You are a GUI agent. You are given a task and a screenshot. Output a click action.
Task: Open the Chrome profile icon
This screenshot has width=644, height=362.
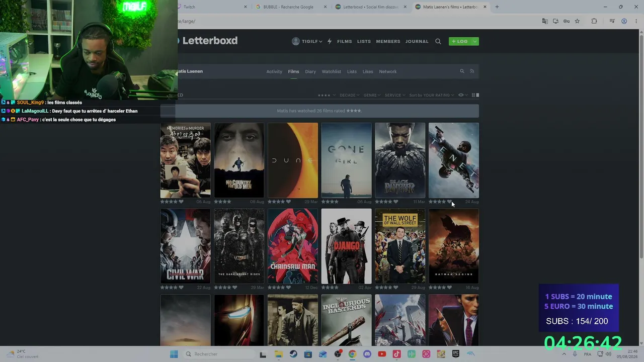[x=624, y=21]
